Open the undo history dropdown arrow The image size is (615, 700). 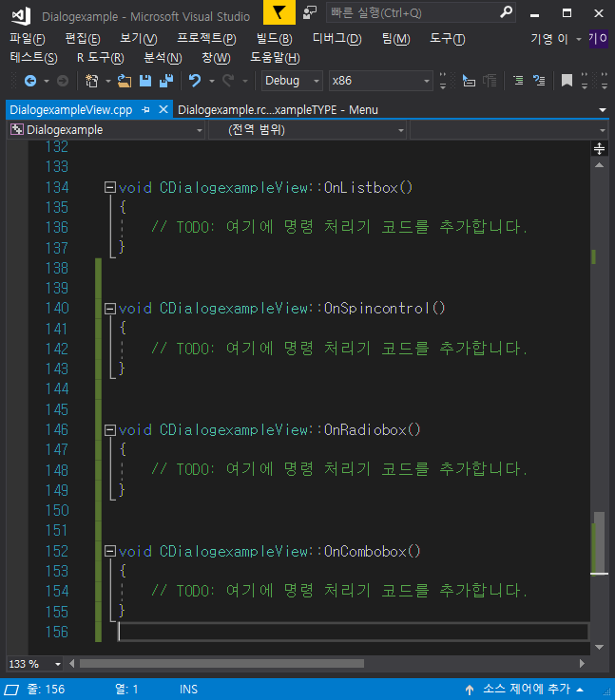coord(212,81)
